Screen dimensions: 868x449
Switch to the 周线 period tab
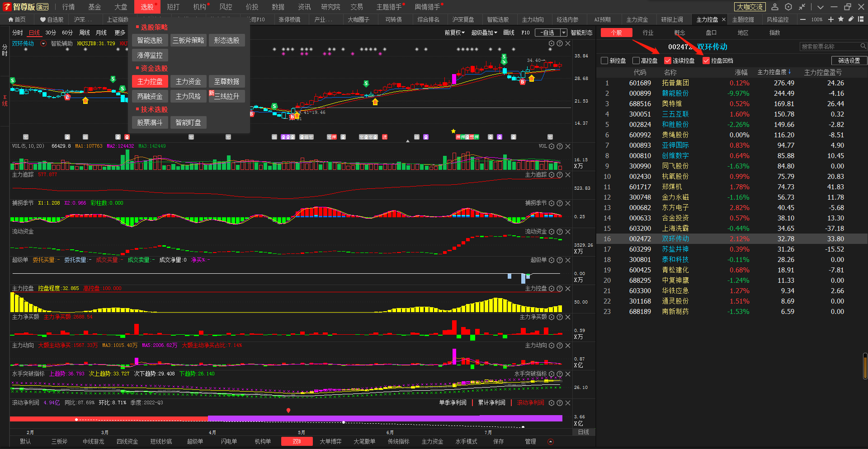pos(85,33)
